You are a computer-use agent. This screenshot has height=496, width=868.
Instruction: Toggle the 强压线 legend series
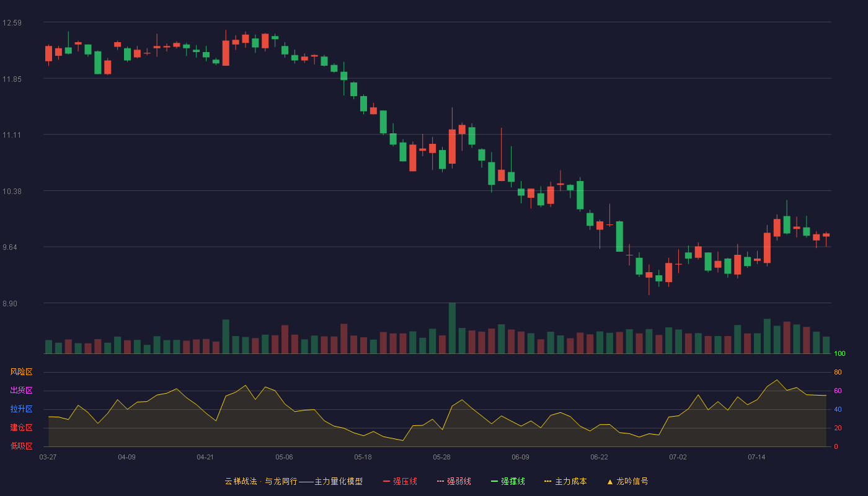(x=400, y=481)
